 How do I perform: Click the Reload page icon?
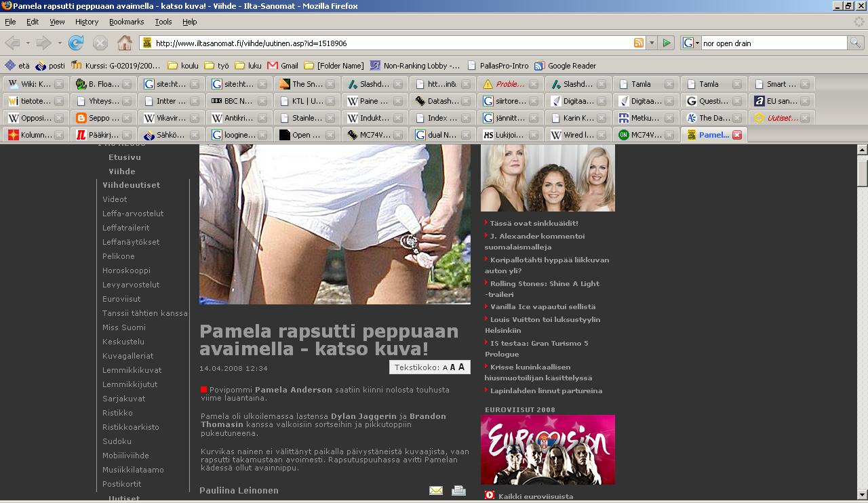pos(76,43)
